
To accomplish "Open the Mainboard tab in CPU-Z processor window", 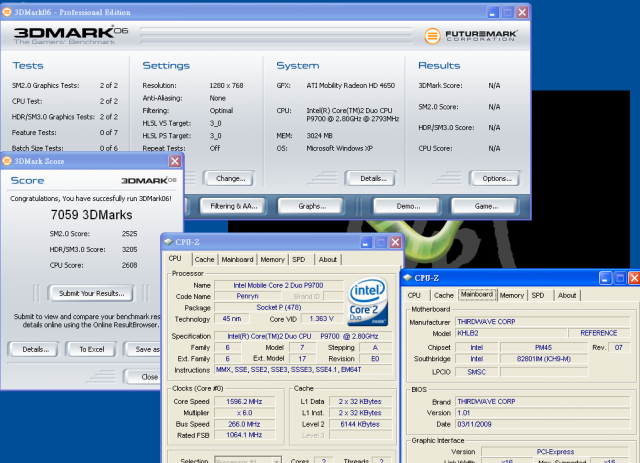I will click(x=237, y=259).
